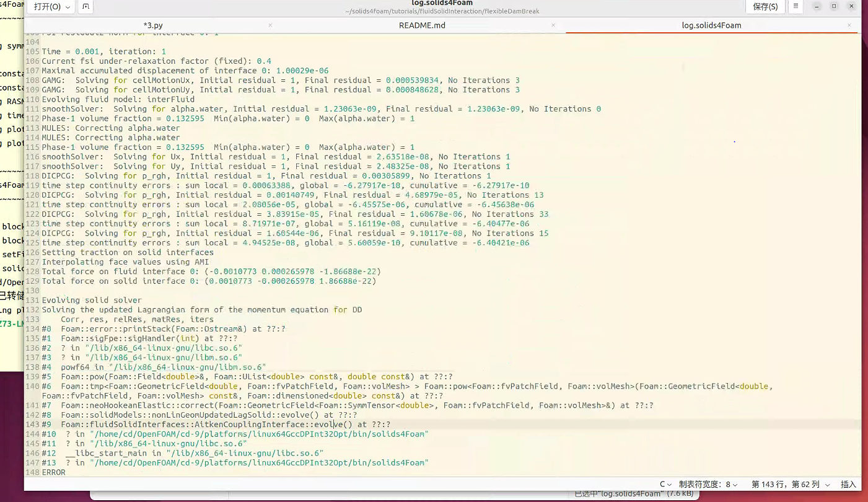Select the log.solids4Foam tab
The width and height of the screenshot is (868, 502).
pyautogui.click(x=711, y=25)
